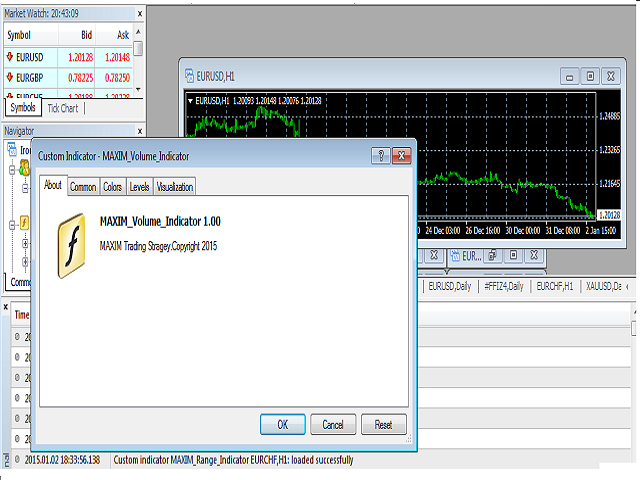The image size is (640, 480).
Task: Click the chart's EURUSD,H1 dropdown triangle
Action: (x=190, y=101)
